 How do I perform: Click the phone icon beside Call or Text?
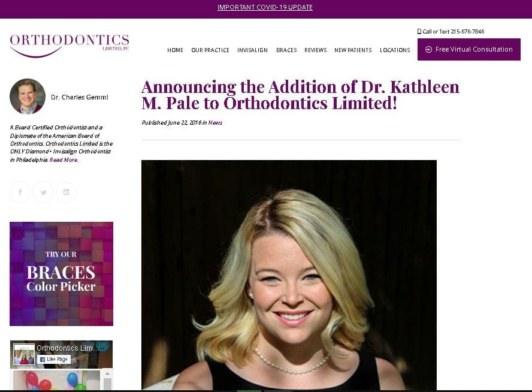pos(419,32)
